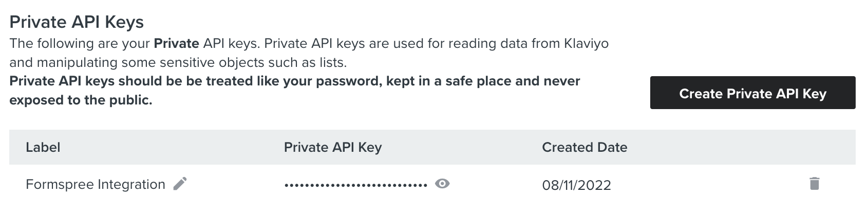Click the Create Private API Key button
Viewport: 868px width, 212px height.
tap(752, 93)
